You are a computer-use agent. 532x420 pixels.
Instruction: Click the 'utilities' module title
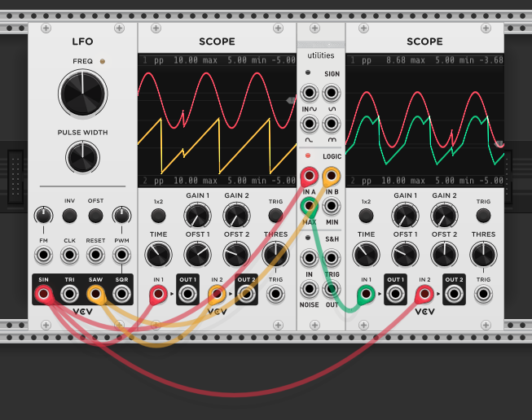(321, 55)
